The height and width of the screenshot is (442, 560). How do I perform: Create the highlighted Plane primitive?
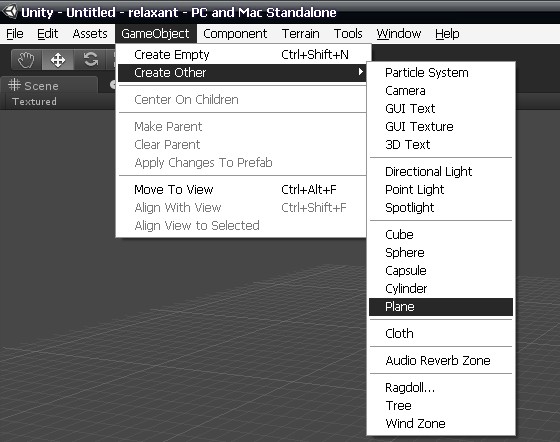pyautogui.click(x=441, y=307)
